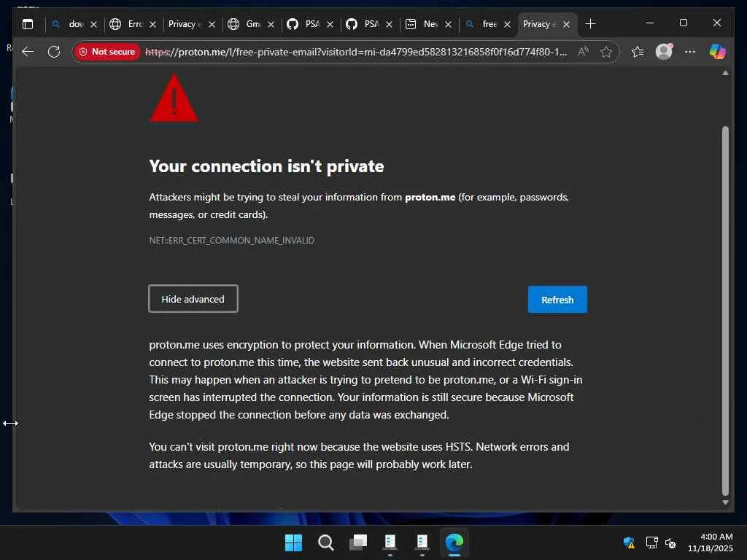Click the Hide advanced button
Screen dimensions: 747x560
[193, 299]
